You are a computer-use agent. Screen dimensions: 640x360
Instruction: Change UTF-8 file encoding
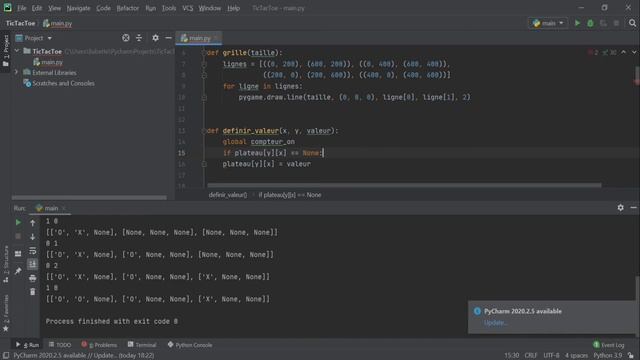[551, 356]
